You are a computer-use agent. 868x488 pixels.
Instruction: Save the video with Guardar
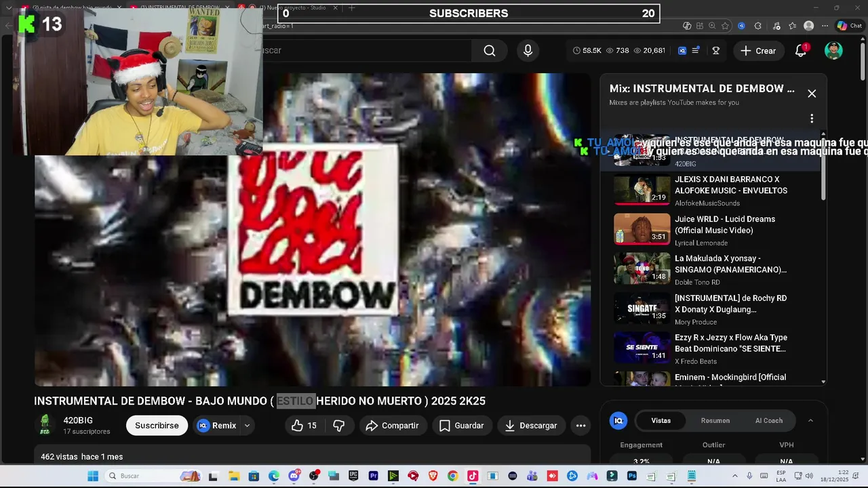[461, 426]
